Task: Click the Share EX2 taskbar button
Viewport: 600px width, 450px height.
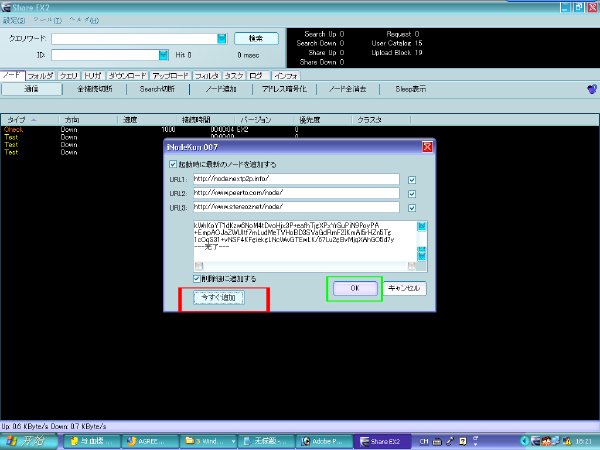Action: point(383,442)
